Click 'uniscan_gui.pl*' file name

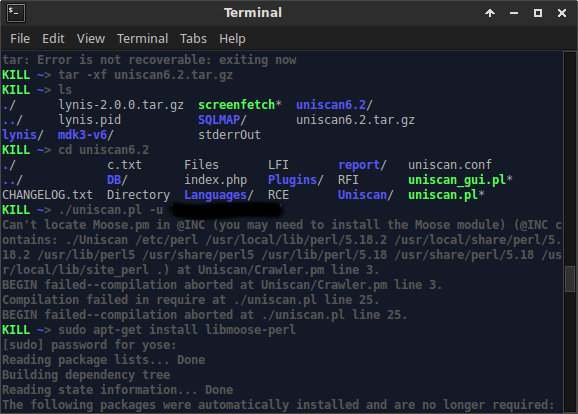460,180
